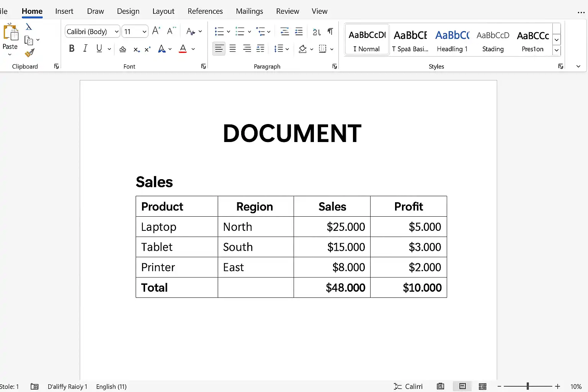Toggle Bold formatting
This screenshot has height=392, width=588.
click(72, 49)
